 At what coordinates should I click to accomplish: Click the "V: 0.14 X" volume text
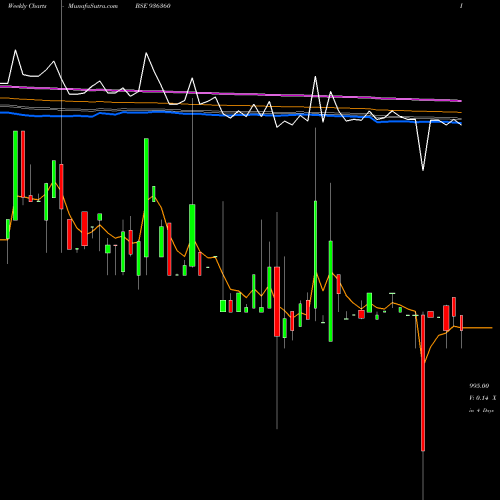pos(482,398)
